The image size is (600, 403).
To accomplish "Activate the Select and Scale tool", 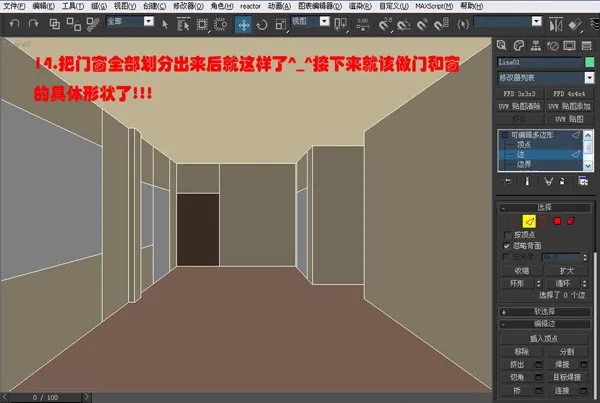I will click(x=281, y=25).
